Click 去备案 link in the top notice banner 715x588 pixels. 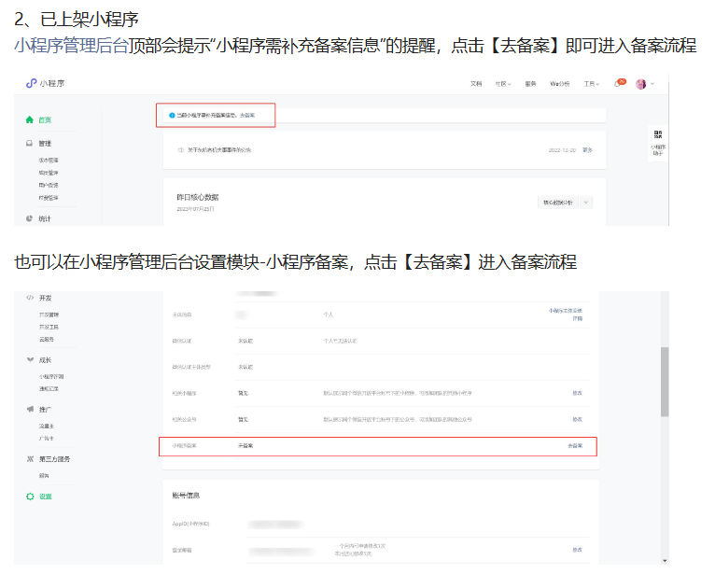tap(247, 116)
